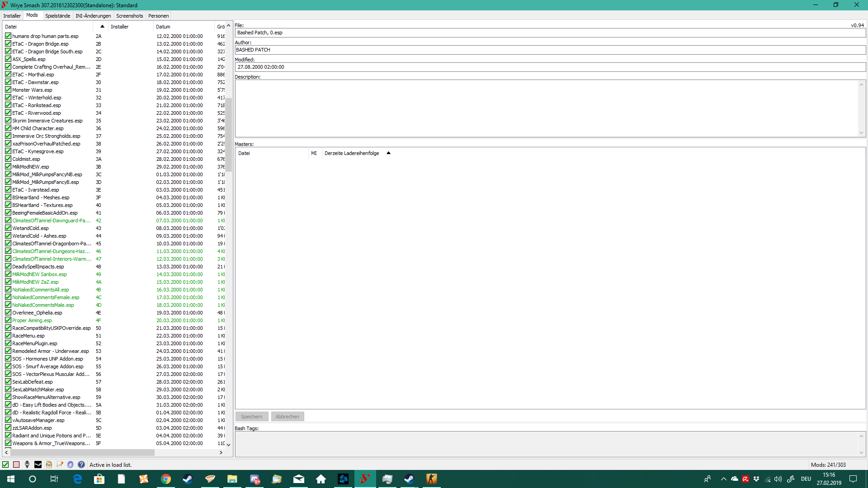Click the Abbrechen button
Screen dimensions: 868x488
(x=288, y=417)
